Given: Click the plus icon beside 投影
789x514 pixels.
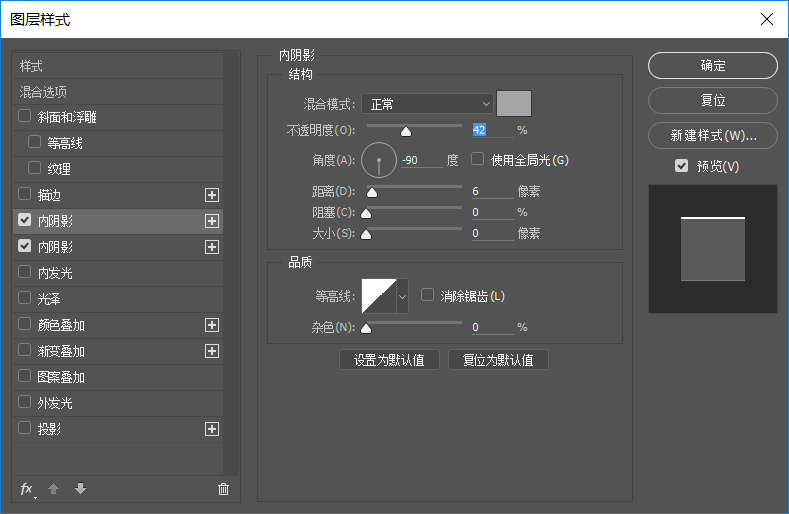Looking at the screenshot, I should coord(211,429).
